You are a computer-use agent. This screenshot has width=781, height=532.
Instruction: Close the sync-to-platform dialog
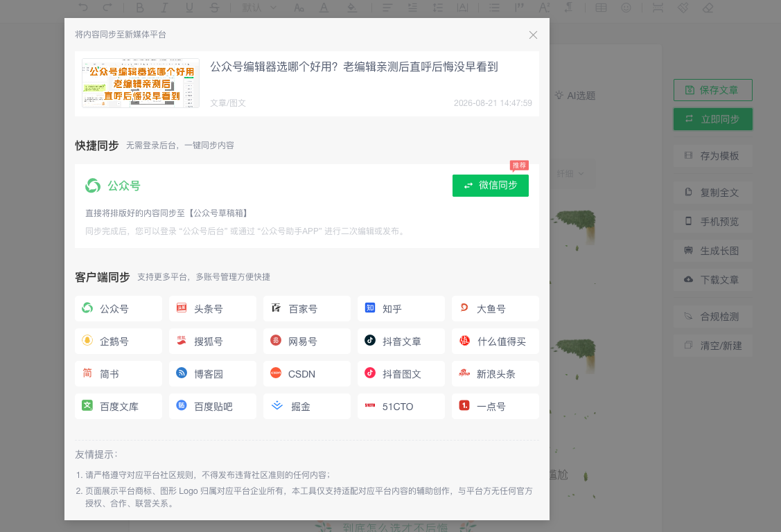coord(533,35)
